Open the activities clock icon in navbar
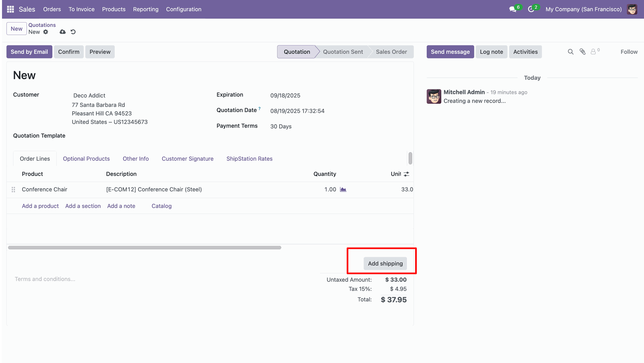 coord(531,9)
